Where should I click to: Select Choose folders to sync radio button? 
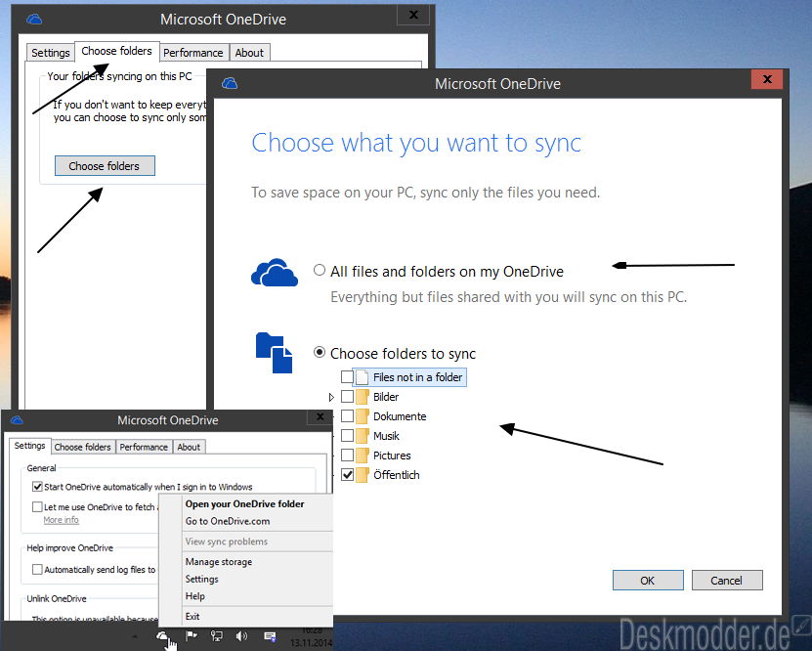pyautogui.click(x=320, y=352)
